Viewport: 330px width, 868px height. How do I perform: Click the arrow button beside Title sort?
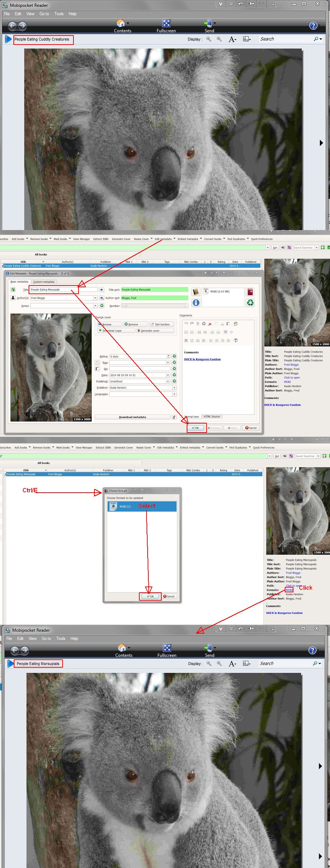(102, 290)
